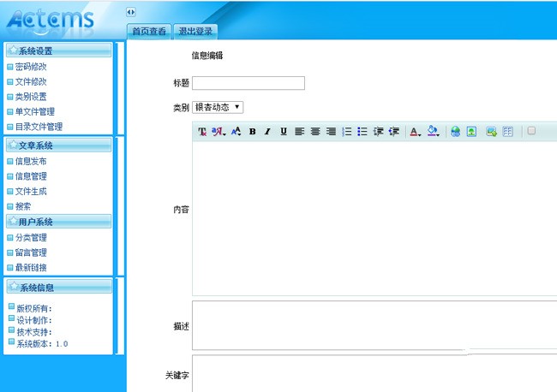Increase indent in editor
Screen dimensions: 557x392
point(378,132)
